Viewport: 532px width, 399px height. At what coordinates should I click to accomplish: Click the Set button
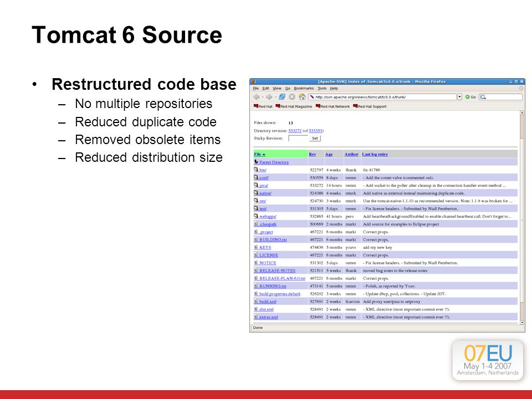315,139
